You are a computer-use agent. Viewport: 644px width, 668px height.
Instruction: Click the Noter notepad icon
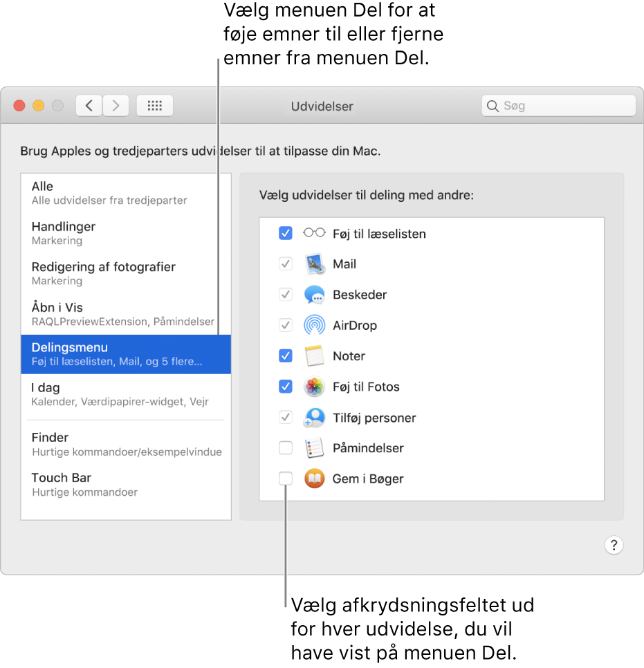(x=314, y=356)
